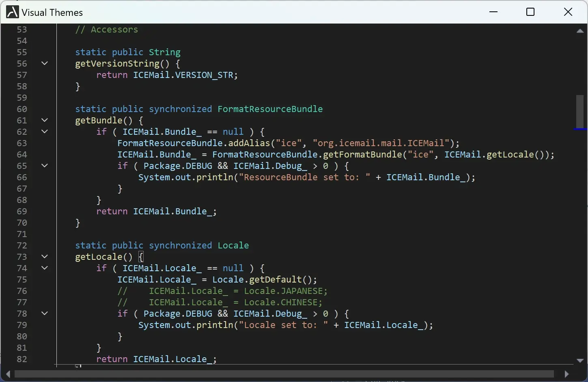The image size is (588, 382).
Task: Click the vertical scrollbar up arrow
Action: coord(580,31)
